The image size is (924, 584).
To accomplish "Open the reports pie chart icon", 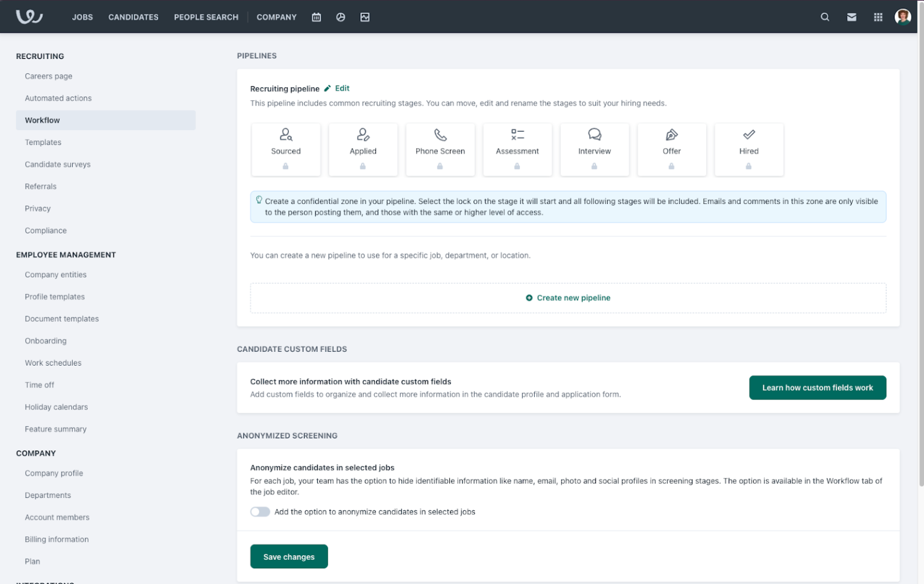I will (340, 17).
